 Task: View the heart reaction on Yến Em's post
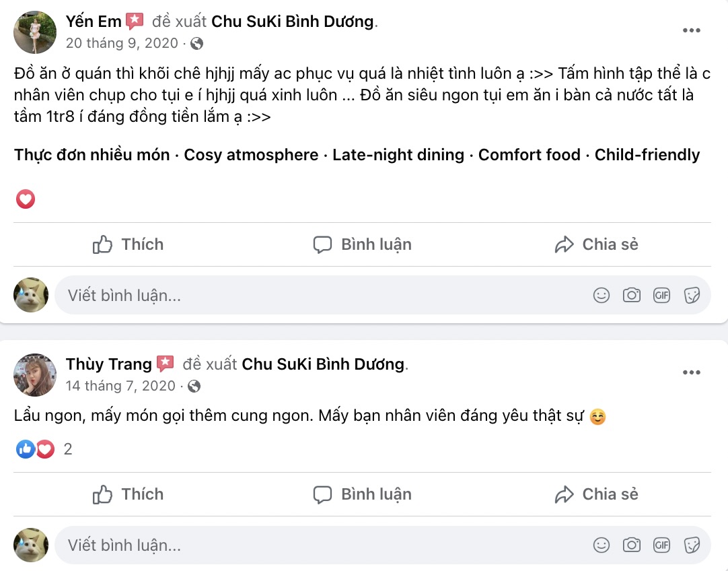(x=25, y=199)
